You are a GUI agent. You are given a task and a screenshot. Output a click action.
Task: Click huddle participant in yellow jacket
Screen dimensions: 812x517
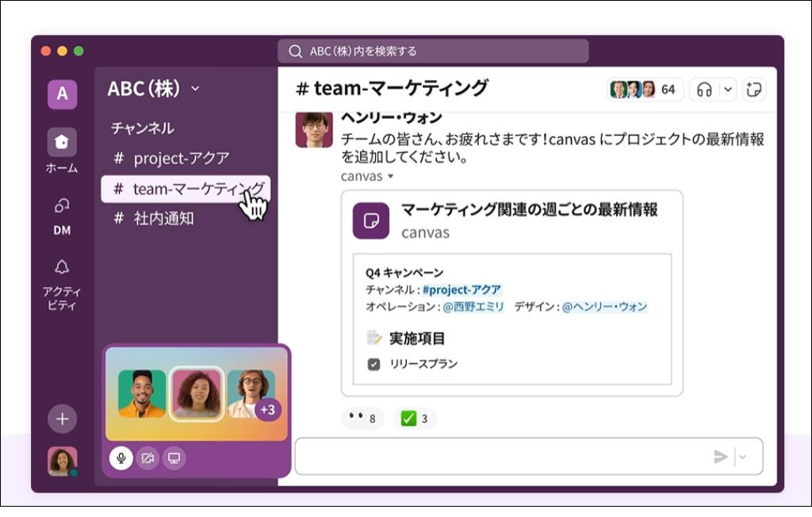click(143, 394)
